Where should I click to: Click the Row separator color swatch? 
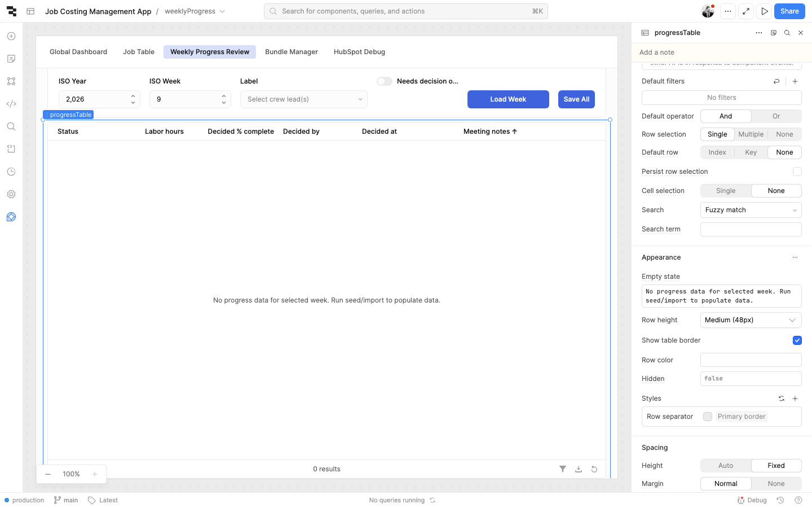click(x=708, y=417)
